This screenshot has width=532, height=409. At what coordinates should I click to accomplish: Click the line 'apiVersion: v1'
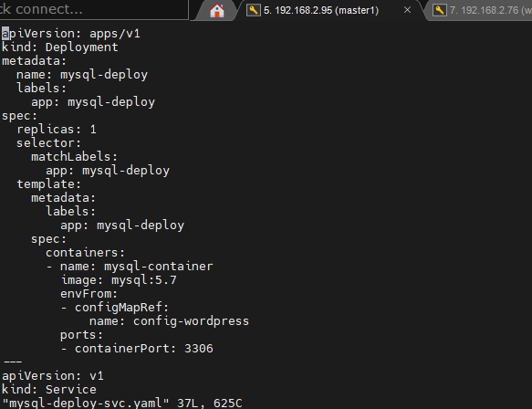click(x=53, y=376)
